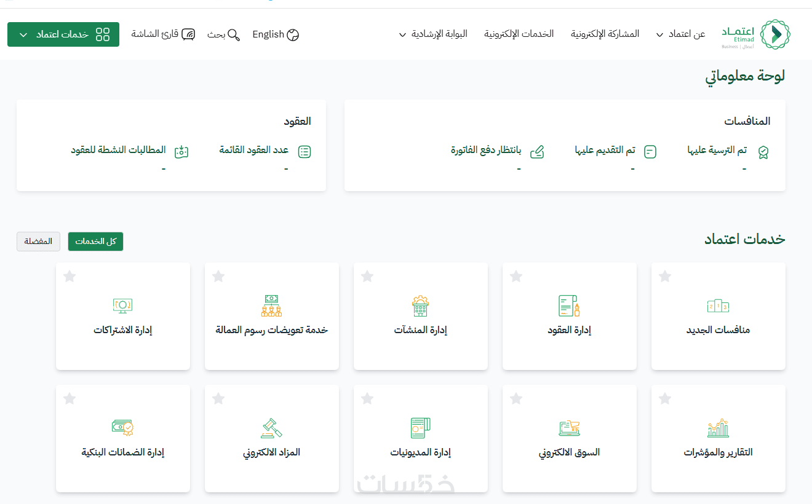Viewport: 812px width, 504px height.
Task: Favorite the إدارة العقود card star
Action: tap(516, 277)
